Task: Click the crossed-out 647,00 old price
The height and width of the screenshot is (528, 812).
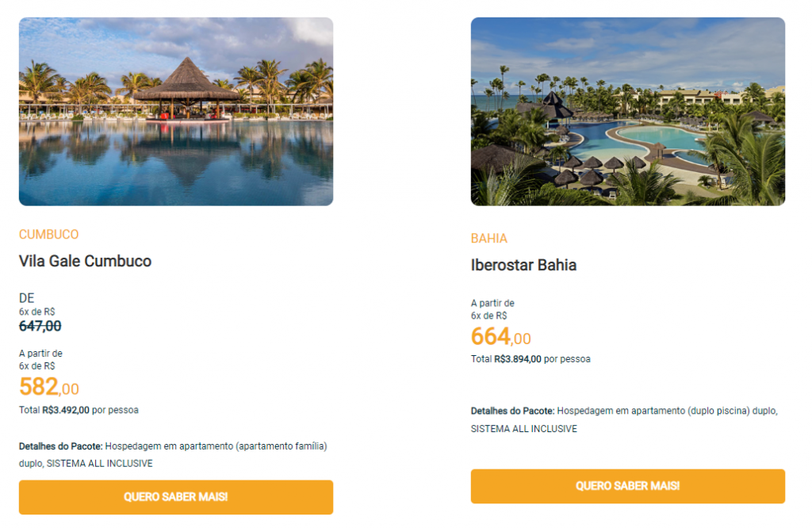Action: tap(40, 326)
